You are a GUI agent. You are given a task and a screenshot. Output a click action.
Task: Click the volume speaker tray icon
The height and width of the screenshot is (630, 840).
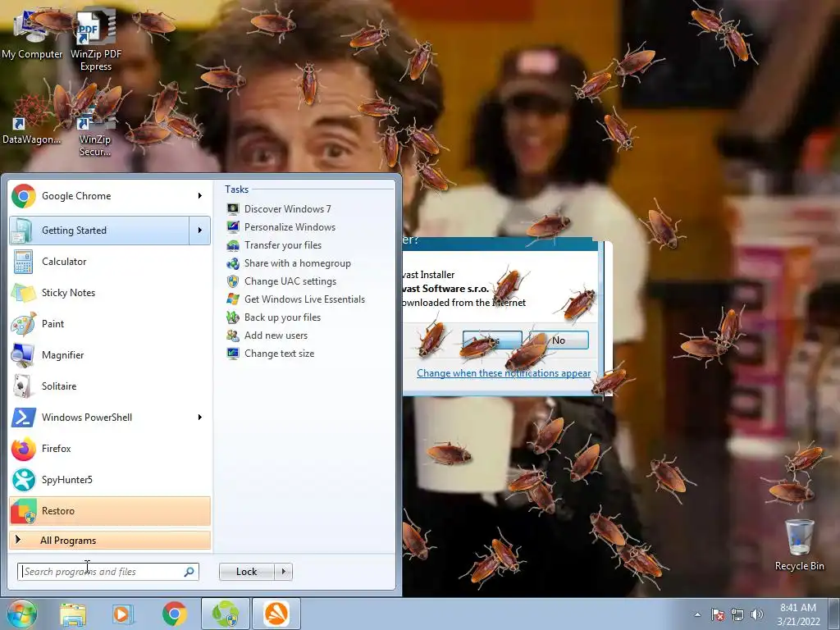pyautogui.click(x=756, y=614)
